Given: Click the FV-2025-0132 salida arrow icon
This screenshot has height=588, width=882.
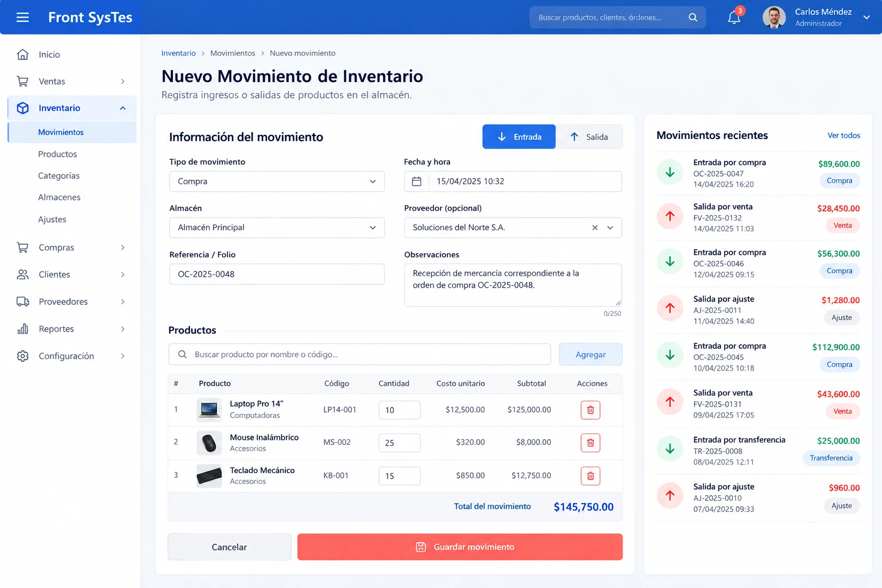Looking at the screenshot, I should coord(670,216).
